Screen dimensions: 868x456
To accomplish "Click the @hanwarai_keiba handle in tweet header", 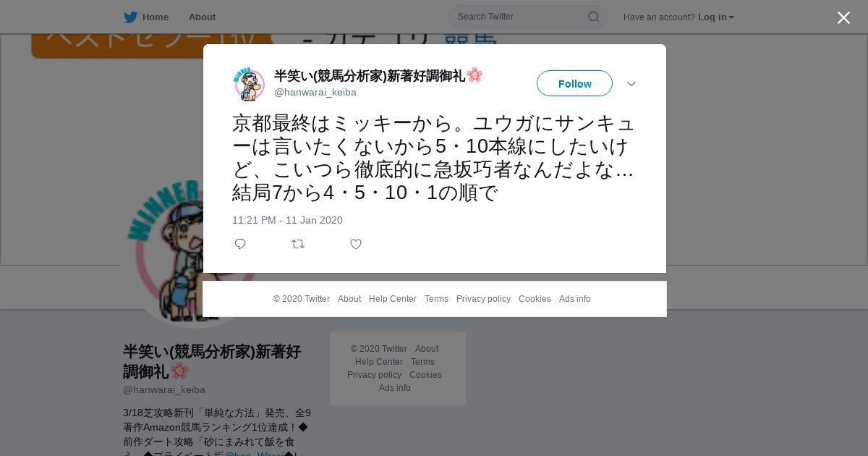I will 315,92.
